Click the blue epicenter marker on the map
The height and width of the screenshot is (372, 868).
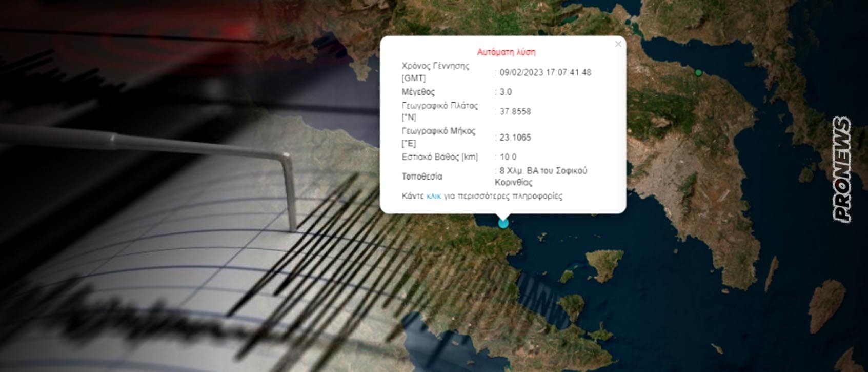503,223
